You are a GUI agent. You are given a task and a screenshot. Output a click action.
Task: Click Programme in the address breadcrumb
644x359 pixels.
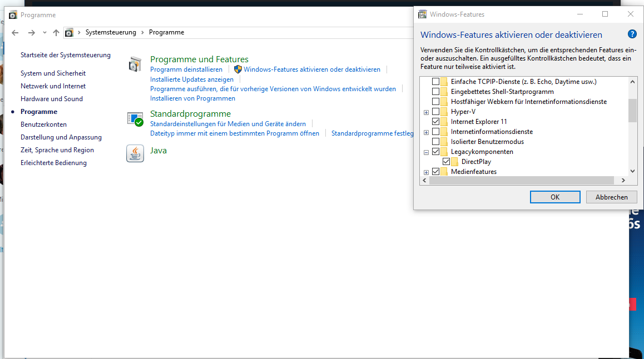pyautogui.click(x=166, y=32)
